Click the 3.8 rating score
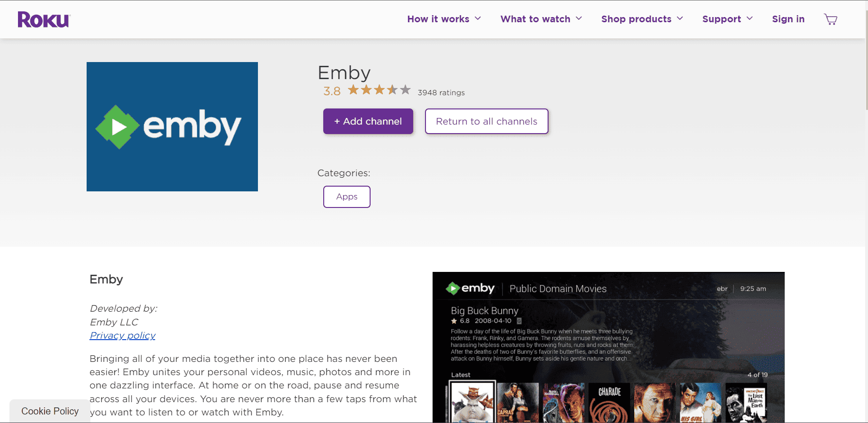This screenshot has width=868, height=423. pyautogui.click(x=332, y=91)
